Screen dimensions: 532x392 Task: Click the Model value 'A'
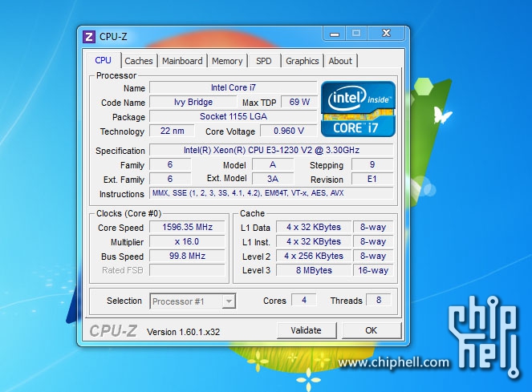click(x=273, y=164)
